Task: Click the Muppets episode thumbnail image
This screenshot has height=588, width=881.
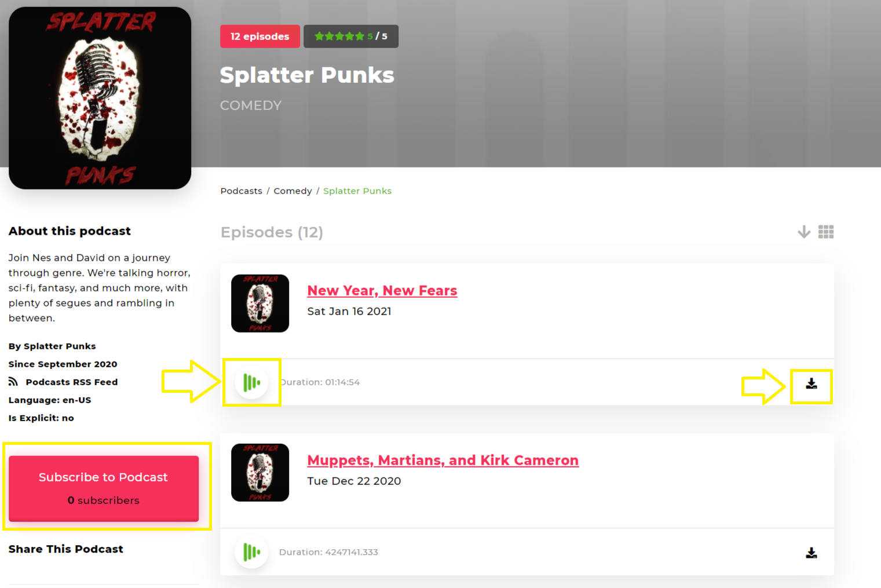Action: [260, 473]
